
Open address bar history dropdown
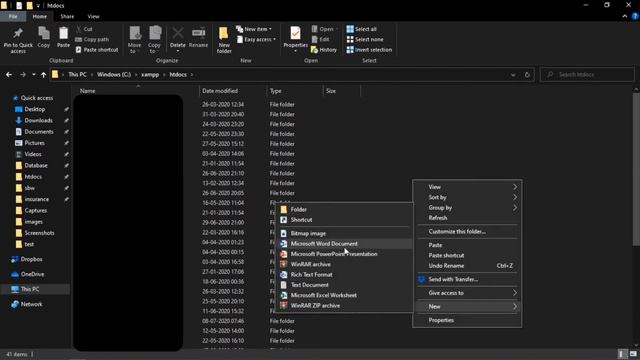[513, 75]
